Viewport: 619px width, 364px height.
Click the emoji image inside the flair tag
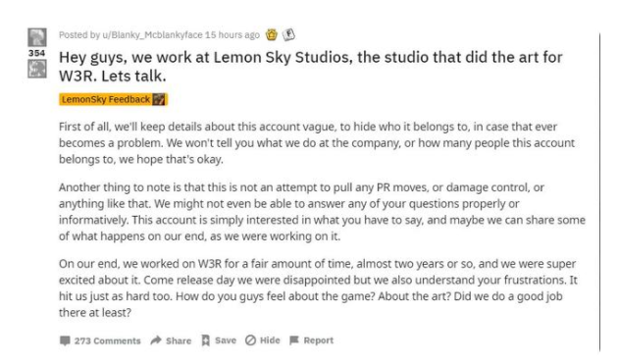click(x=159, y=99)
